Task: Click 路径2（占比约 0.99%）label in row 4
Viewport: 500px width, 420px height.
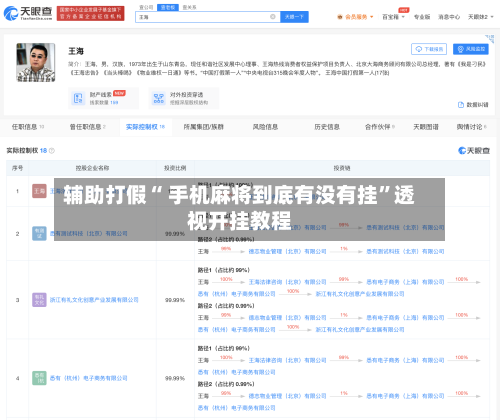Action: (226, 384)
